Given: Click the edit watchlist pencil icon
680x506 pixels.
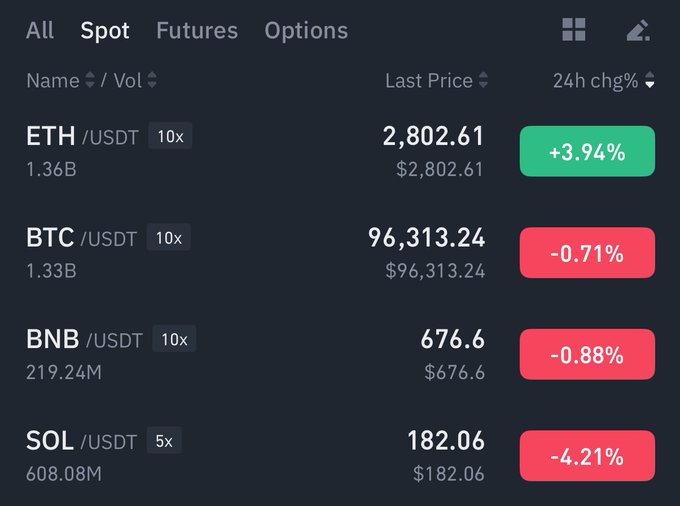Looking at the screenshot, I should (638, 31).
